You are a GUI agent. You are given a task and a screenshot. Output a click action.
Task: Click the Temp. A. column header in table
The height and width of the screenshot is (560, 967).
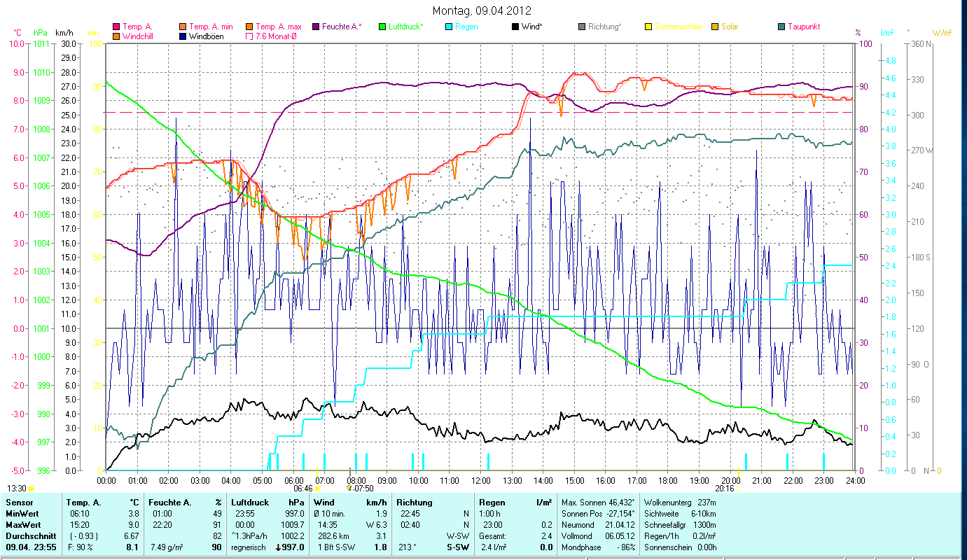(83, 503)
